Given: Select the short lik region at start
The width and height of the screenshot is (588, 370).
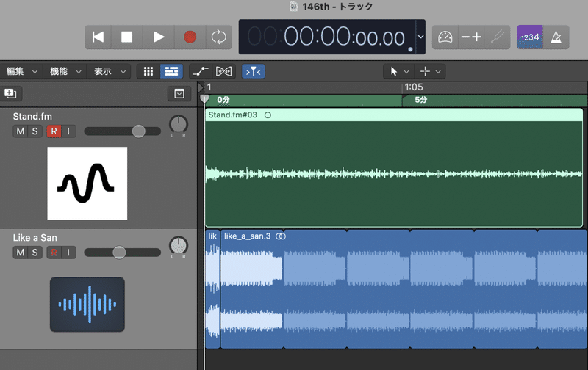Looking at the screenshot, I should point(212,289).
